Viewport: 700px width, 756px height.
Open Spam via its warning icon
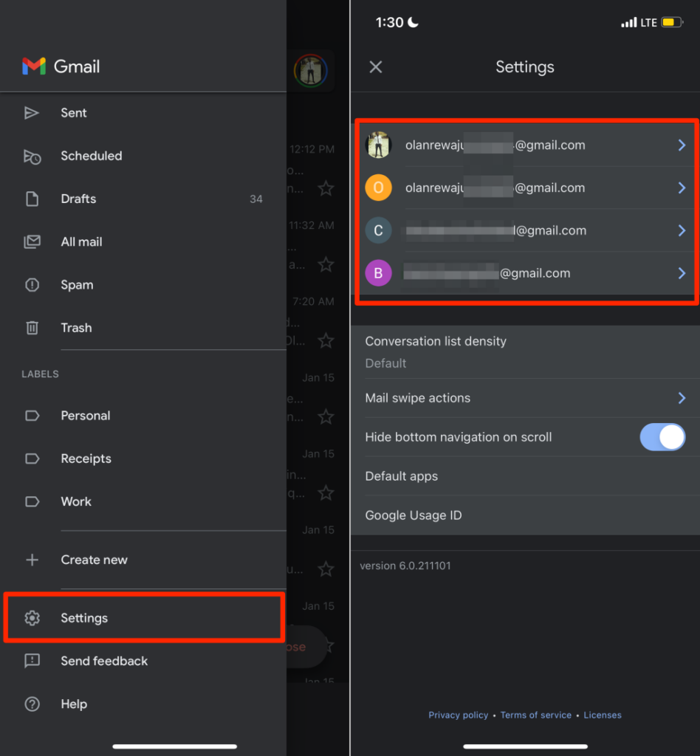click(32, 284)
